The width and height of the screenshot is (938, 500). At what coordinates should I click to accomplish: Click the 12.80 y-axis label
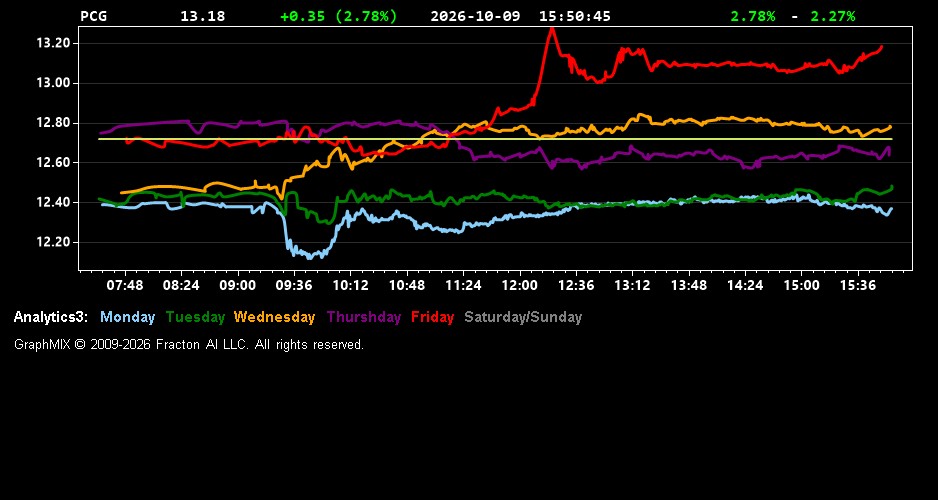(54, 123)
